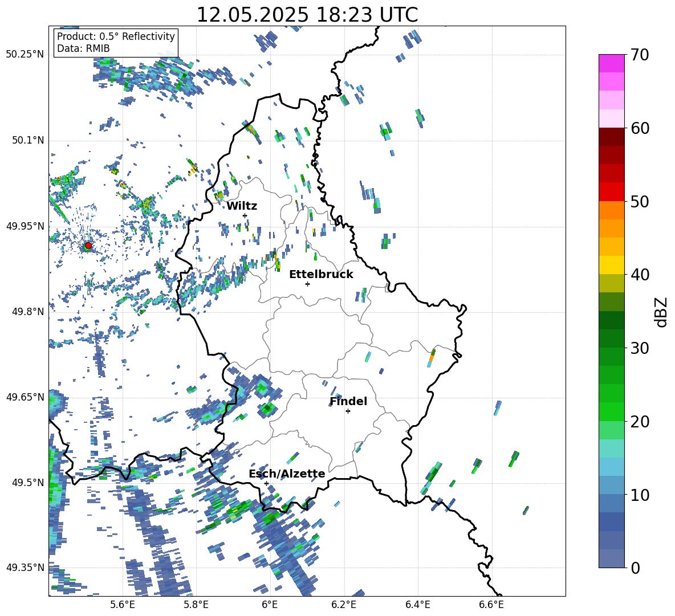Click the 40 tick on the colorbar
Viewport: 675px width, 616px height.
(x=640, y=275)
